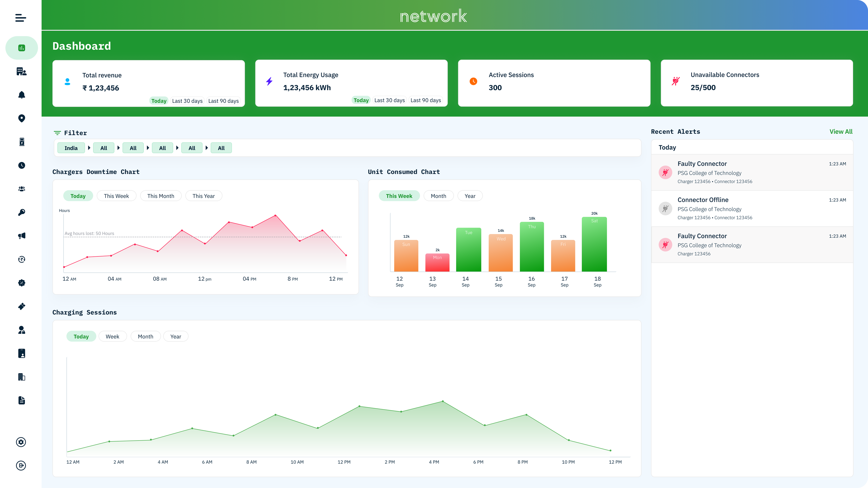The image size is (868, 488).
Task: Open the Connector Offline alert
Action: [752, 208]
